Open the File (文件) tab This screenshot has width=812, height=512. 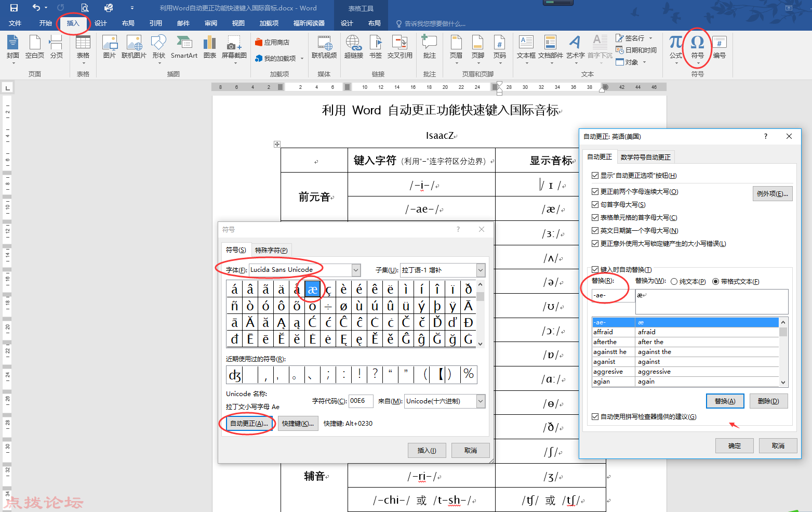point(15,23)
